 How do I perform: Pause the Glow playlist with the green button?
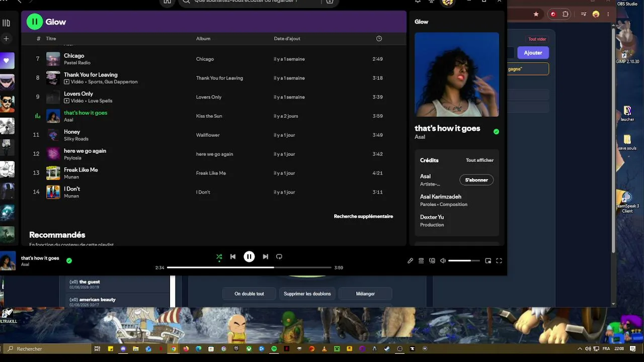pos(35,22)
